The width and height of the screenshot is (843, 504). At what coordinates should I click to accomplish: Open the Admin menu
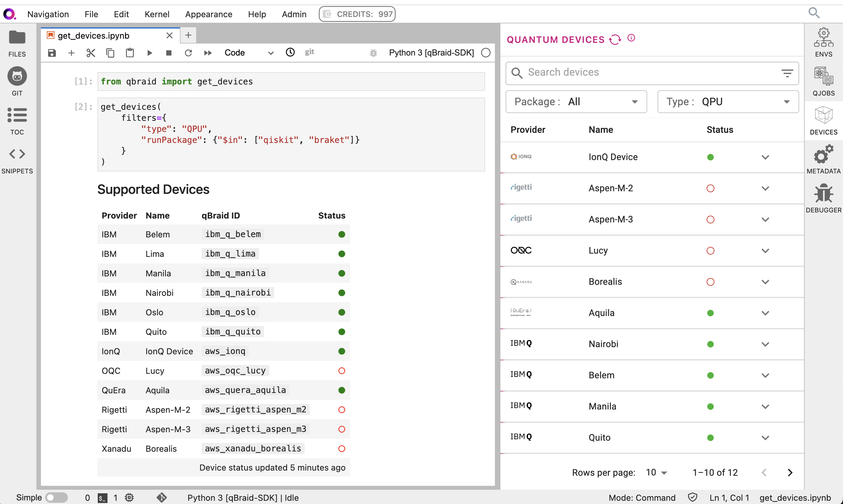[294, 14]
